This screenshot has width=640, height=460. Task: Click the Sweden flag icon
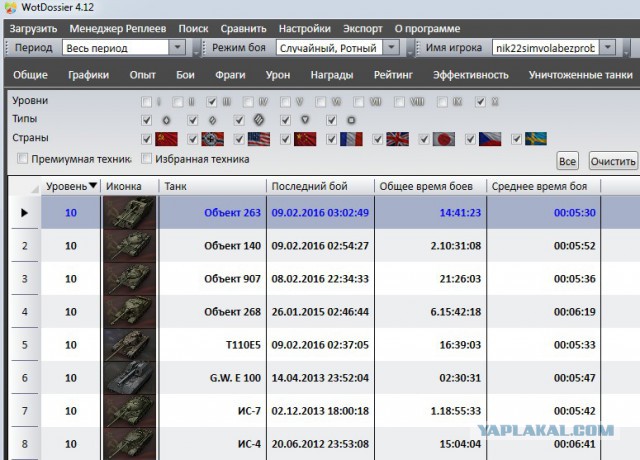[536, 139]
